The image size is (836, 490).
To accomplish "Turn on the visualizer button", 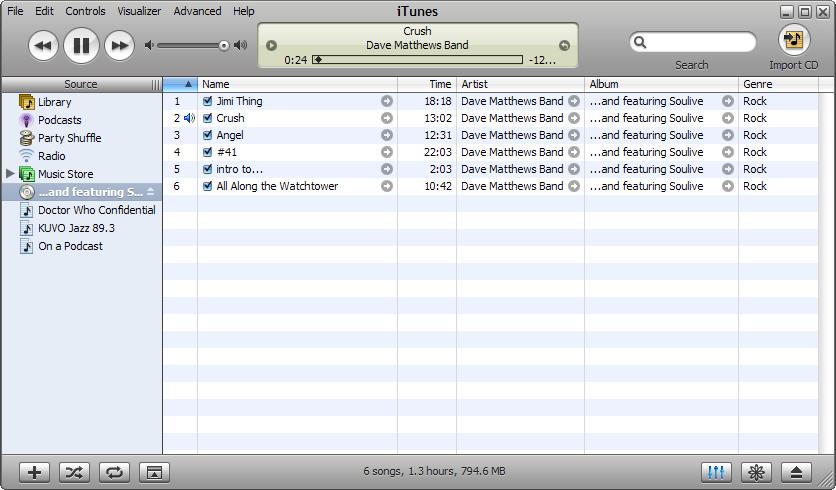I will click(x=756, y=472).
